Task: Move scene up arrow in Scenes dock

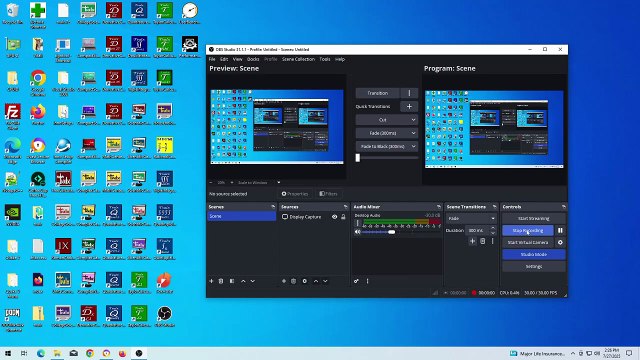Action: [x=243, y=281]
